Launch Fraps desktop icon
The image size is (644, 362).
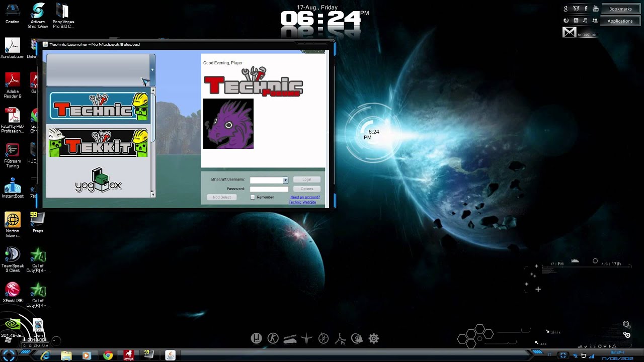(x=38, y=222)
